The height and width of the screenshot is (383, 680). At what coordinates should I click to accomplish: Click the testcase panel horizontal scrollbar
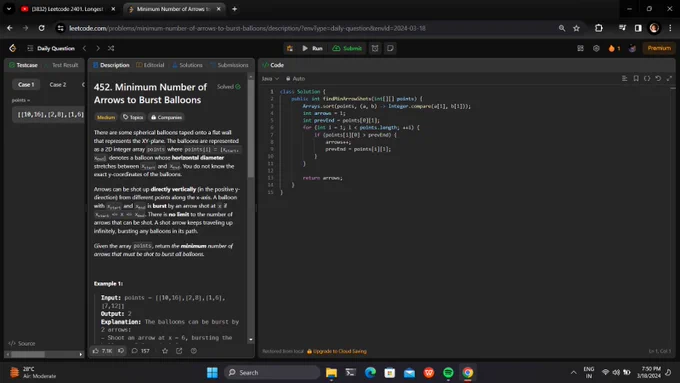click(x=27, y=354)
